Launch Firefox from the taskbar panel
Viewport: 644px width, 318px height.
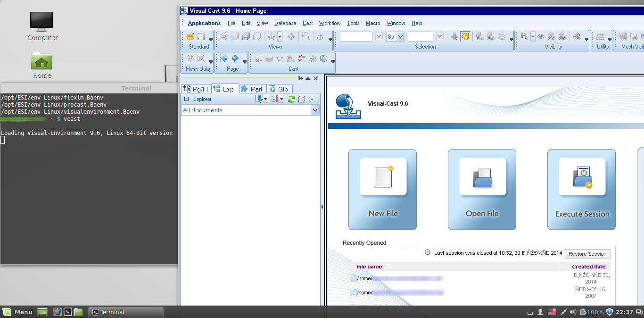[x=57, y=312]
